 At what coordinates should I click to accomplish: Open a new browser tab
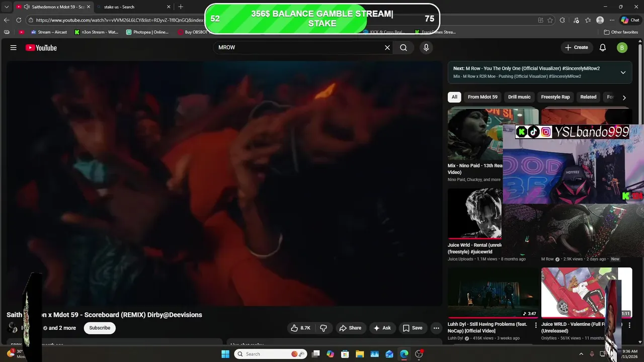[181, 7]
